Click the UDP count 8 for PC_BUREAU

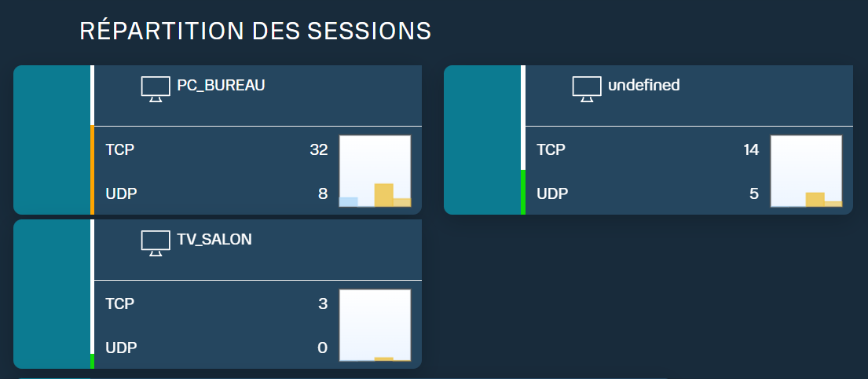(323, 194)
